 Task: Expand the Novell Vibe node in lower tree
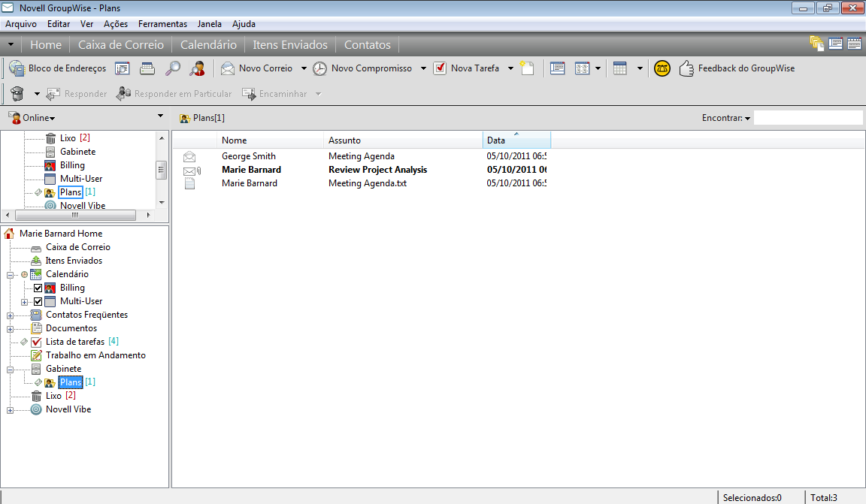tap(10, 410)
